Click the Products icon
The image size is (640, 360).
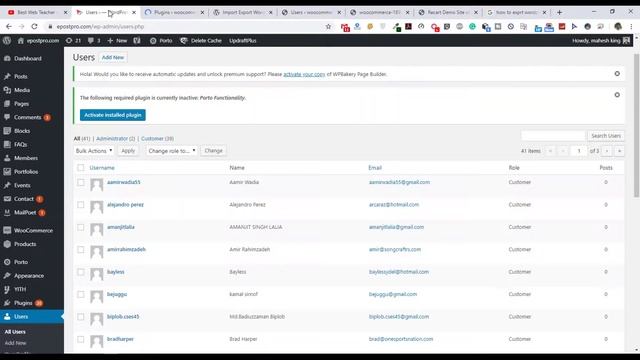click(x=7, y=244)
